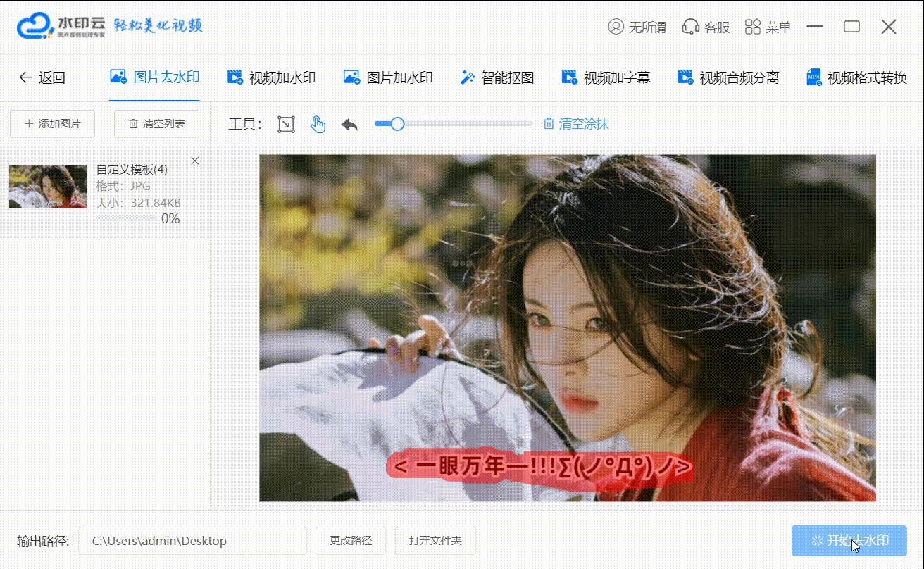
Task: Open the 视频加水印 tab
Action: pos(271,77)
